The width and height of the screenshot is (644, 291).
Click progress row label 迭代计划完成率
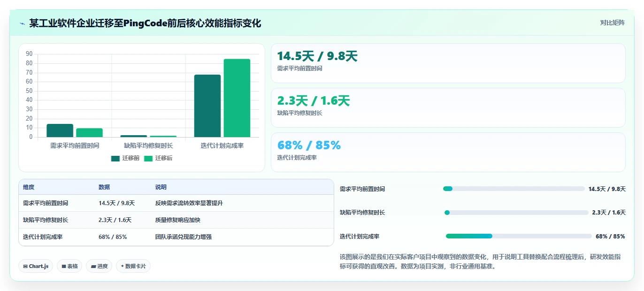point(360,237)
